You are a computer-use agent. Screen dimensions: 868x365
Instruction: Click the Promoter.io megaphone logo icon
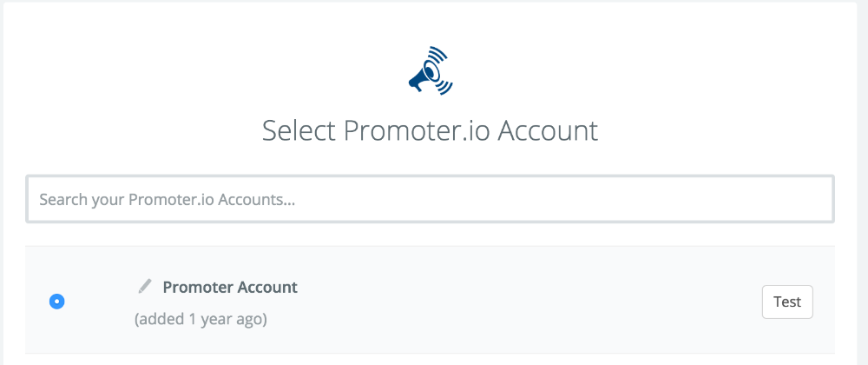pos(431,71)
